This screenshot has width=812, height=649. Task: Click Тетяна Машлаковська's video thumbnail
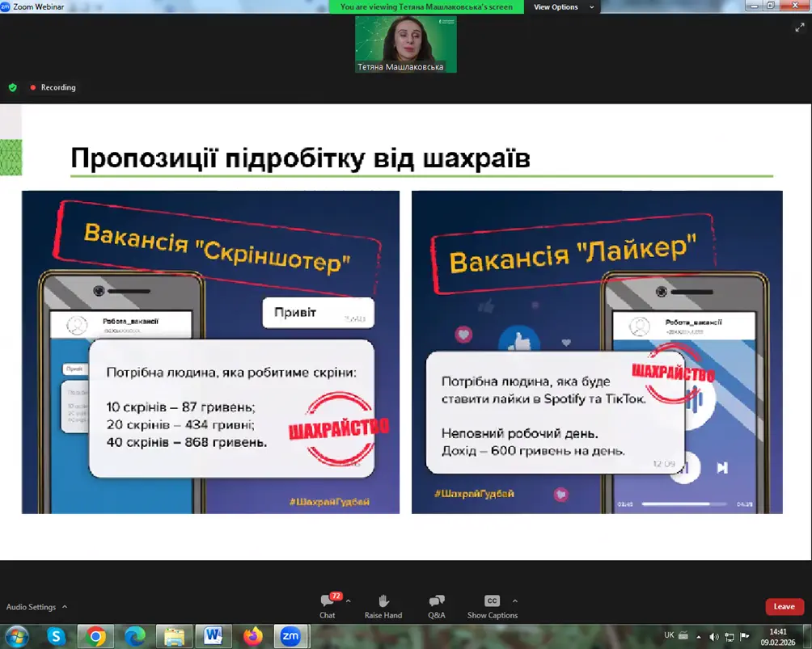406,44
